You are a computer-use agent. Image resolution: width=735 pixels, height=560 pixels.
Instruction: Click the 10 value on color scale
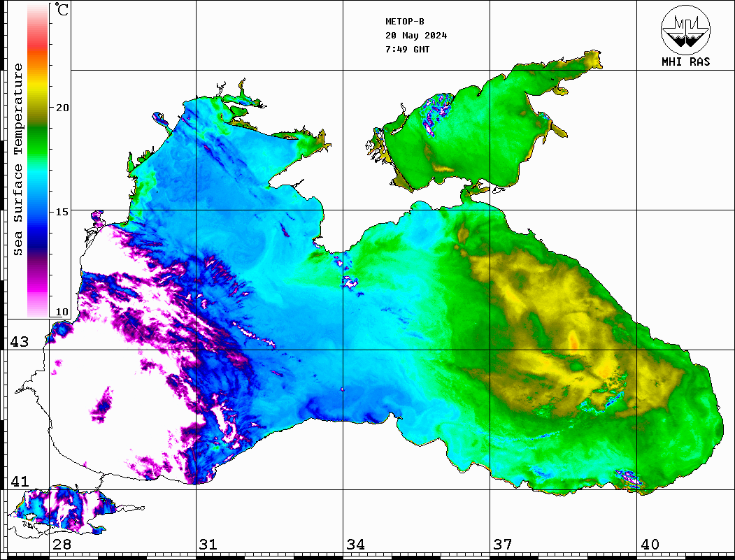[x=62, y=312]
